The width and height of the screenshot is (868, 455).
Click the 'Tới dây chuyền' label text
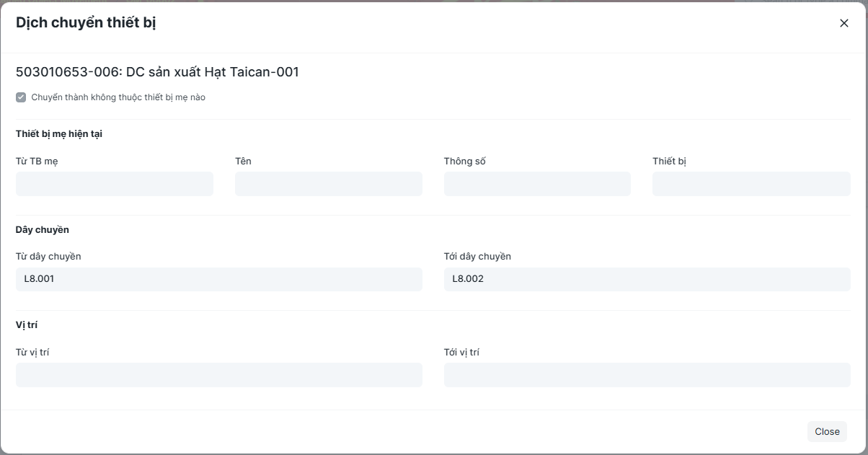click(477, 257)
